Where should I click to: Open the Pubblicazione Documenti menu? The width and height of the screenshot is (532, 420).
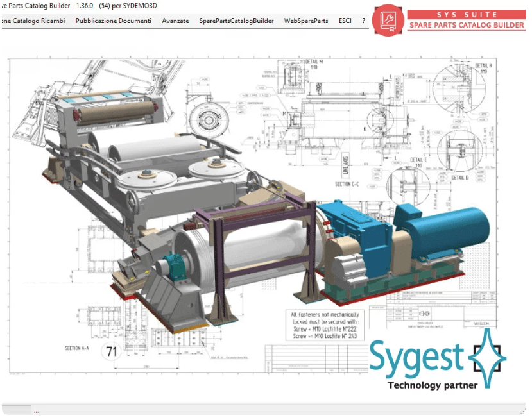click(114, 21)
